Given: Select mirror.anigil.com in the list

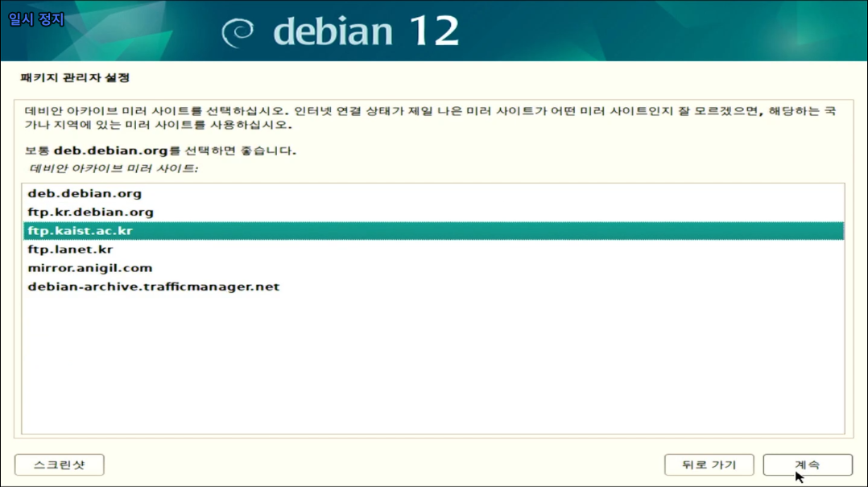Looking at the screenshot, I should pyautogui.click(x=433, y=268).
